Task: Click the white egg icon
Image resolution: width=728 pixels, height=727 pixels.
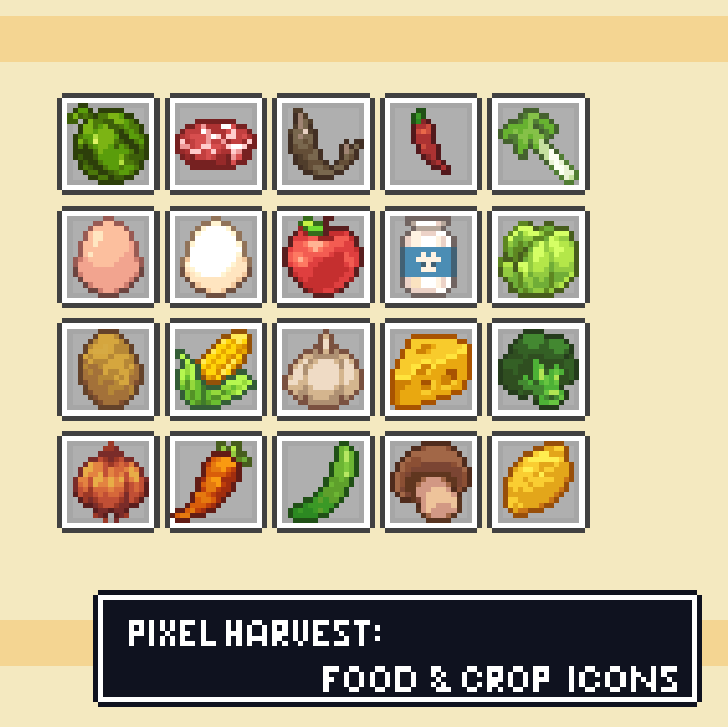Action: point(216,257)
